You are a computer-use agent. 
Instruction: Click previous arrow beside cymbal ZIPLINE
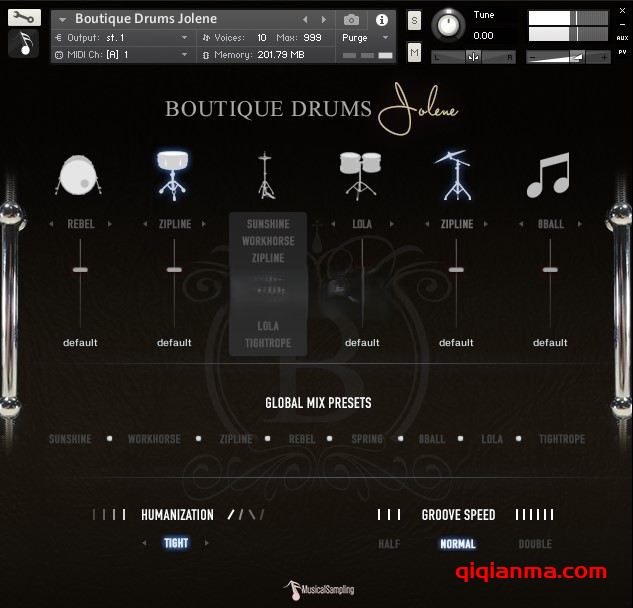[427, 224]
